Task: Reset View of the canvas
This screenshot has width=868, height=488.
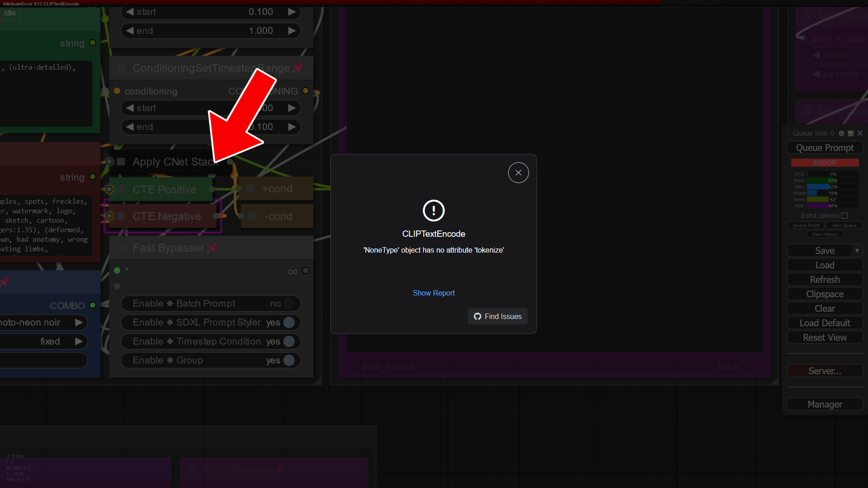Action: [x=825, y=338]
